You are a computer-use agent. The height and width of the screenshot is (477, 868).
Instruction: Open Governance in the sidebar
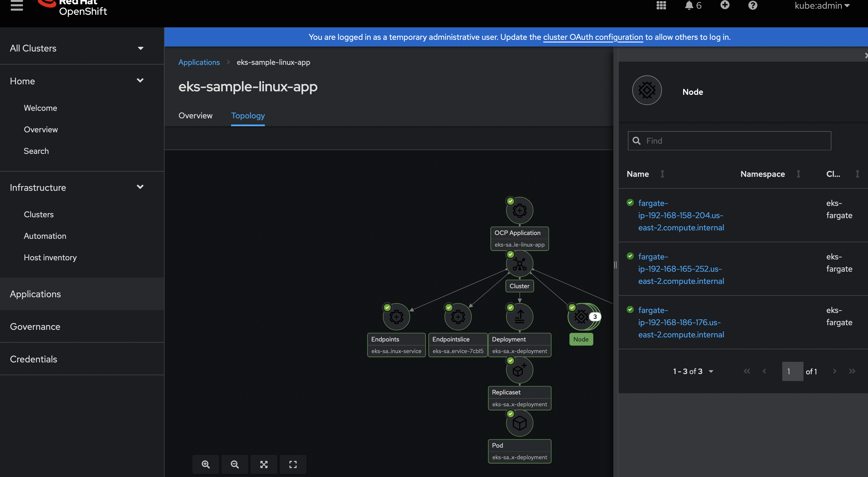click(x=35, y=326)
